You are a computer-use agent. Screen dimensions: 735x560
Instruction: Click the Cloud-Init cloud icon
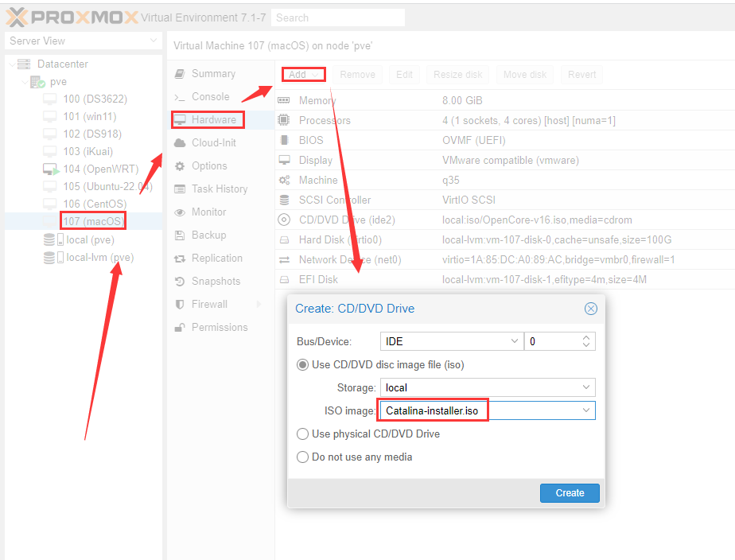[x=180, y=143]
